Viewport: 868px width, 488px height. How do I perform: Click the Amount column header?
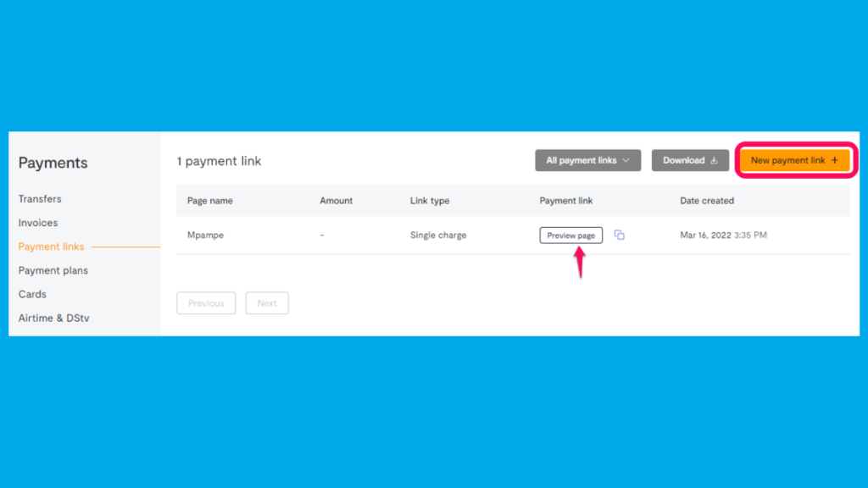336,201
